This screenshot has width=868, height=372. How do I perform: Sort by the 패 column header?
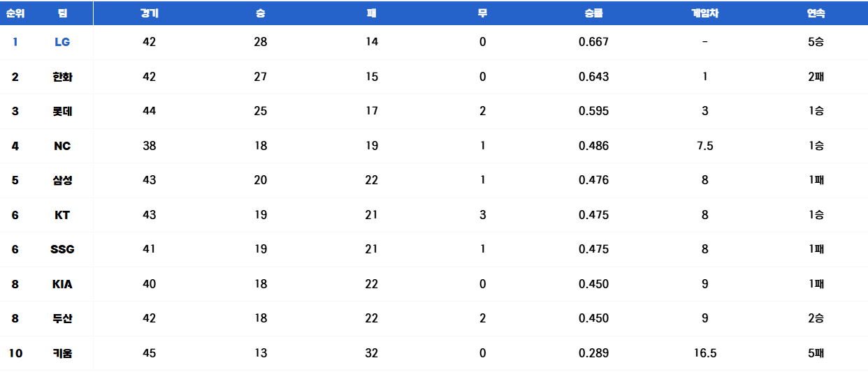(372, 13)
